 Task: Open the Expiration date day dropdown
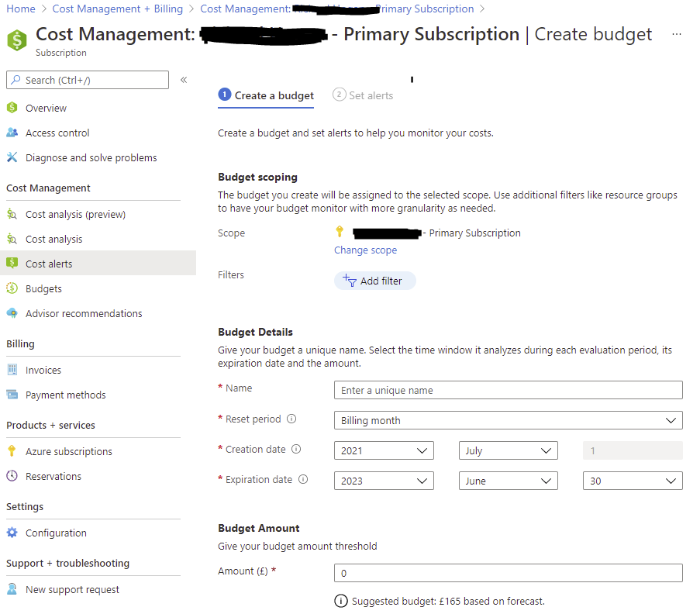tap(632, 481)
